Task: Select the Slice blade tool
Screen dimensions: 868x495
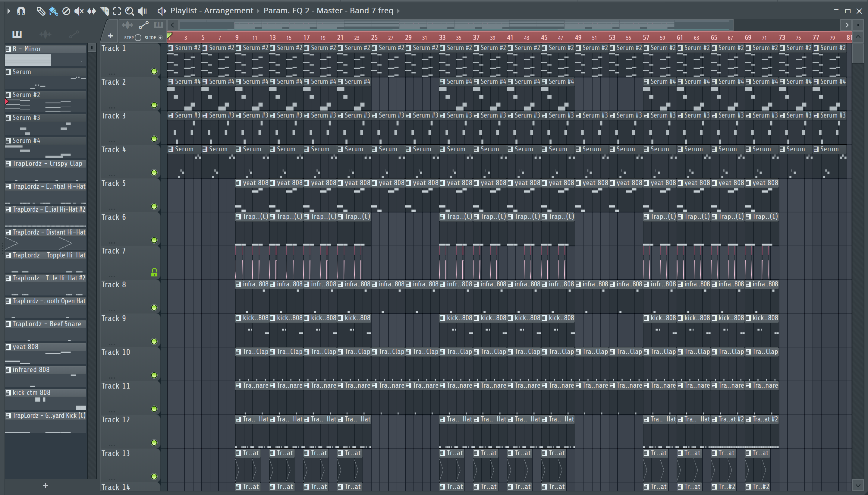Action: coord(104,11)
